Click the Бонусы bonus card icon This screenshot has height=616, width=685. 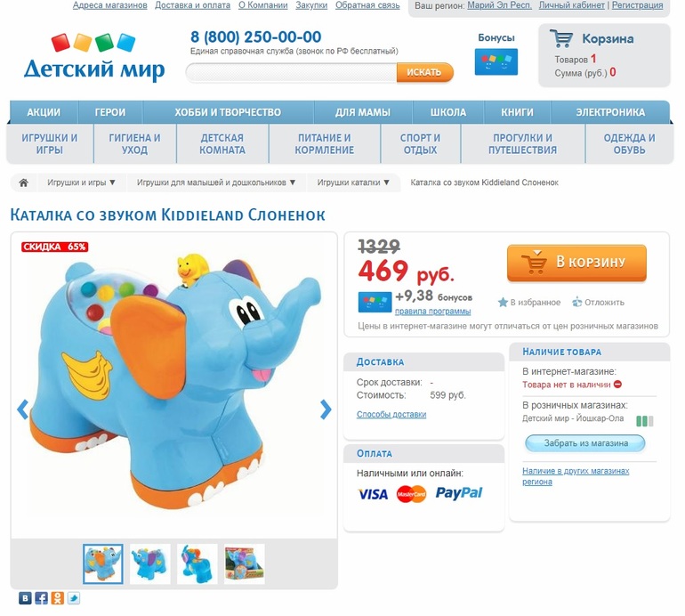pos(496,61)
